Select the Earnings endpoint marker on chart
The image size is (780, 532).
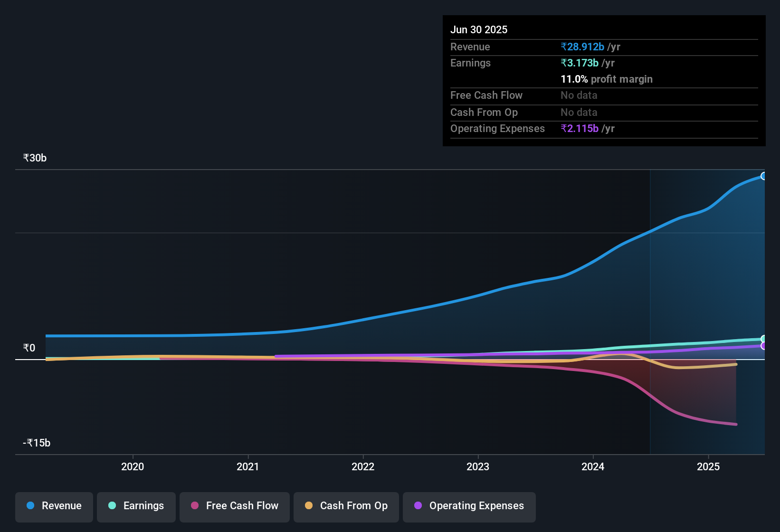point(763,339)
